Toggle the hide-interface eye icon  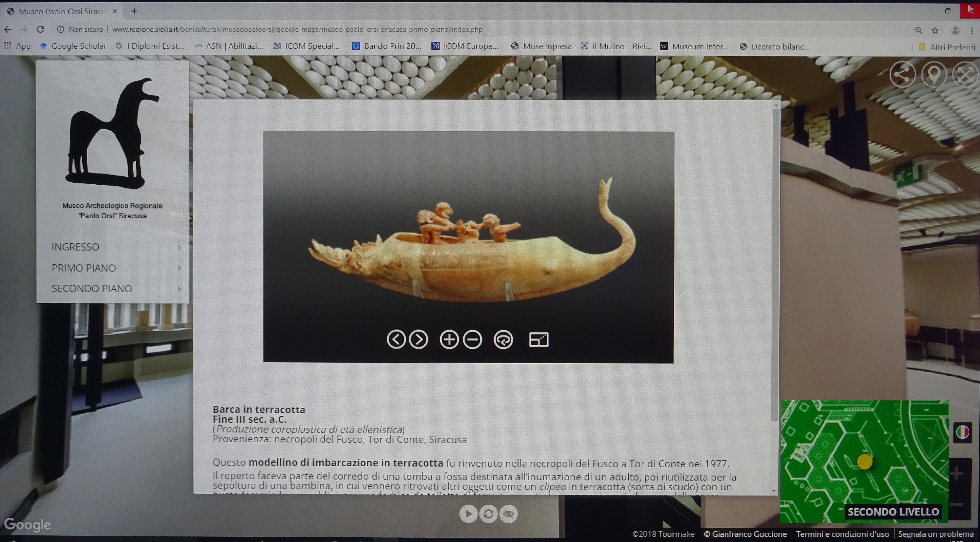tap(509, 514)
